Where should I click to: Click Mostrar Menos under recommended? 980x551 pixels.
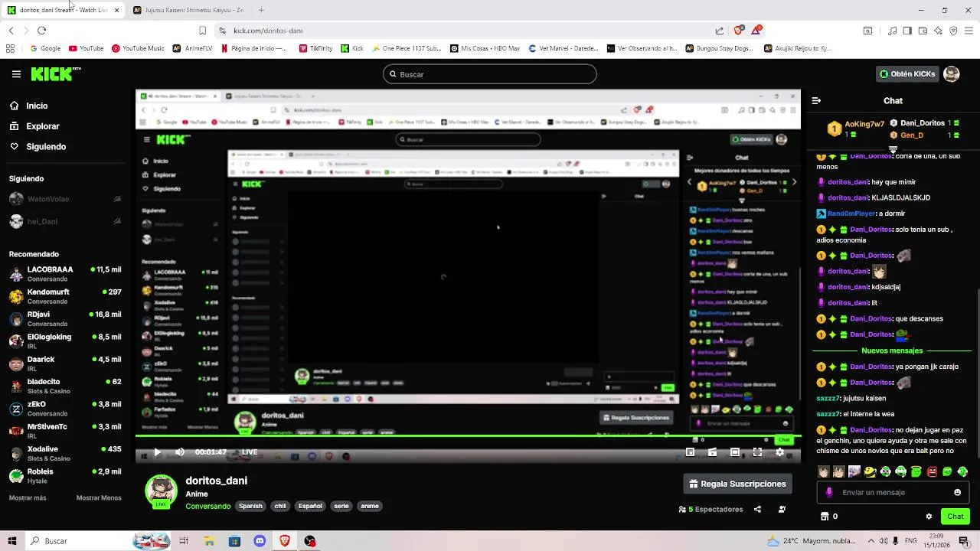[99, 497]
